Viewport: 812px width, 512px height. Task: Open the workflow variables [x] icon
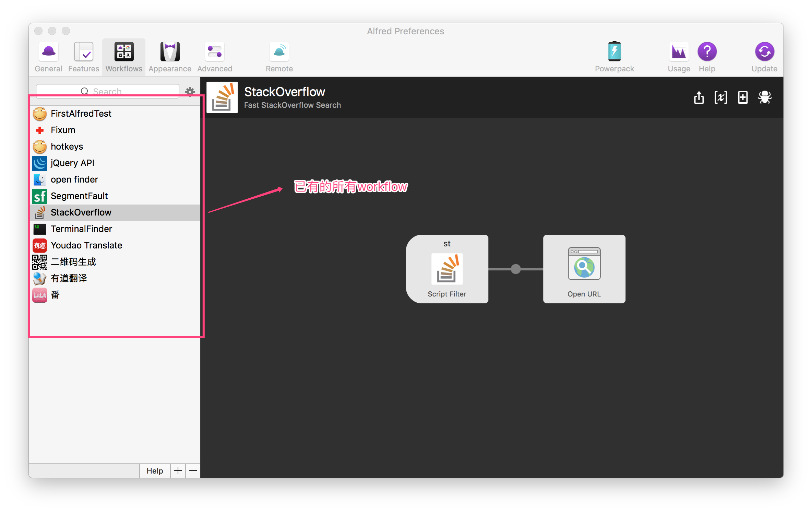pyautogui.click(x=720, y=98)
